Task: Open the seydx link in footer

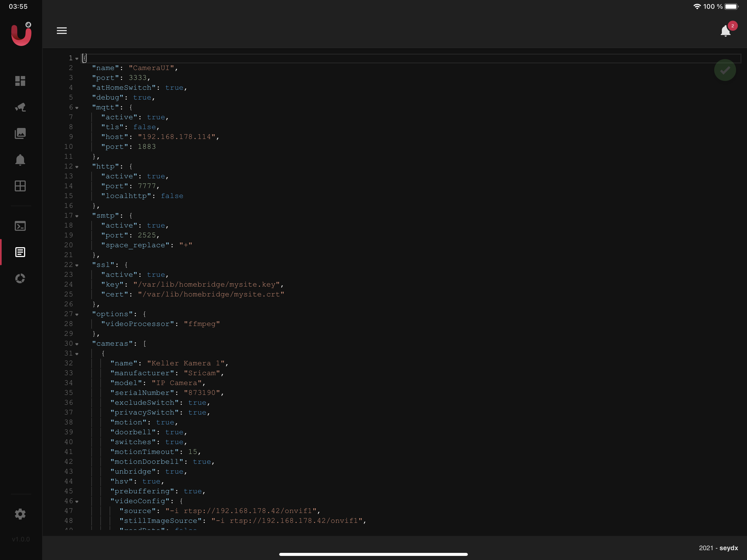Action: click(x=728, y=548)
